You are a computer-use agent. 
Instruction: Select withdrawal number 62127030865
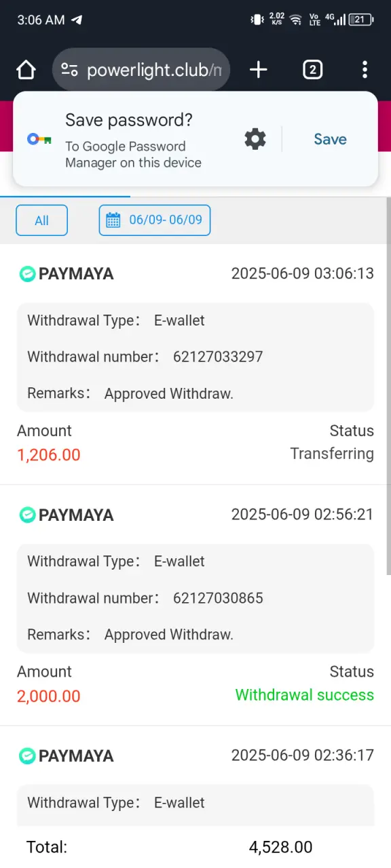218,598
